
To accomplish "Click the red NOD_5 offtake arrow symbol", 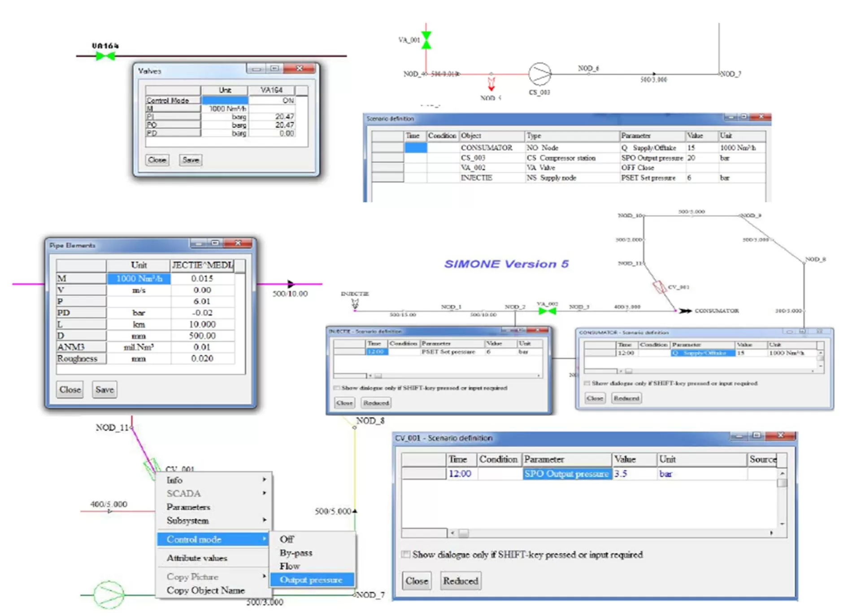I will click(x=491, y=84).
